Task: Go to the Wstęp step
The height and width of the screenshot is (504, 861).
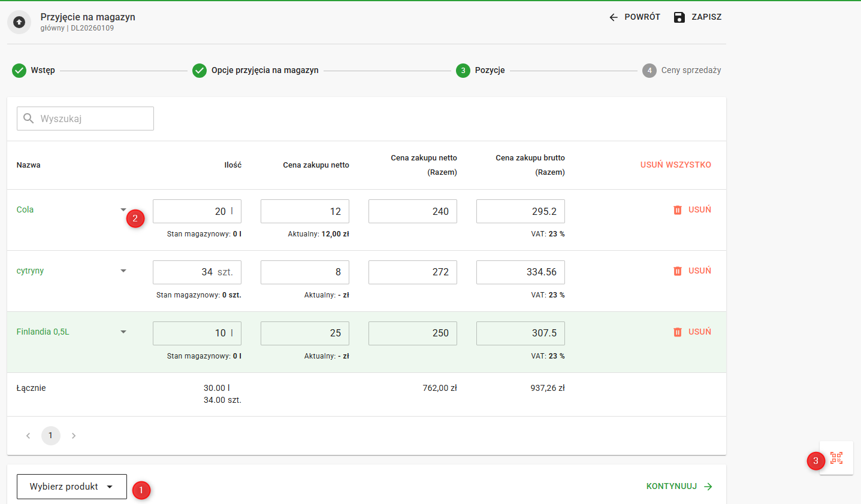Action: click(x=34, y=71)
